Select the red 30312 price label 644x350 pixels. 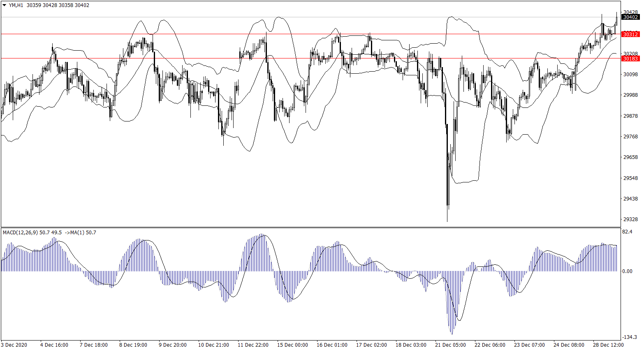coord(630,34)
